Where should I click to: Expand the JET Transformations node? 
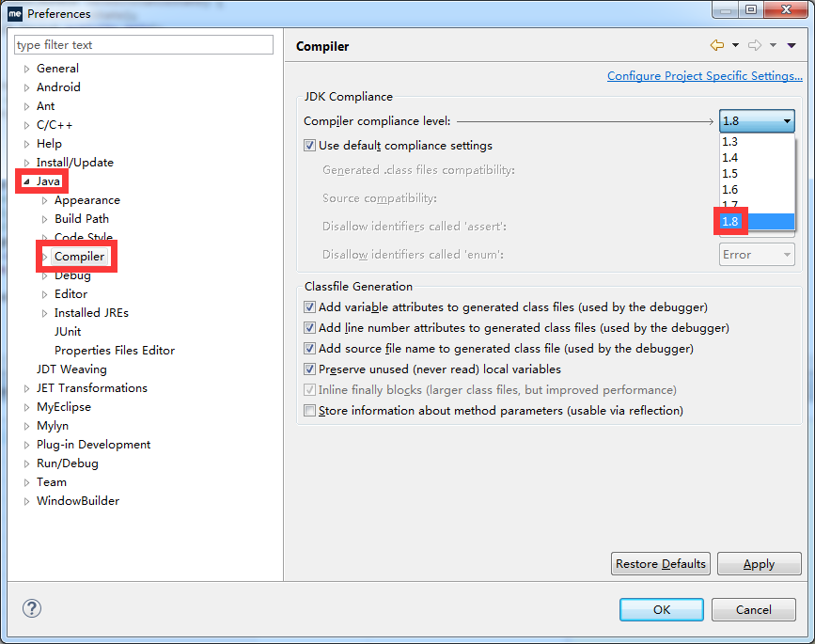(x=26, y=388)
